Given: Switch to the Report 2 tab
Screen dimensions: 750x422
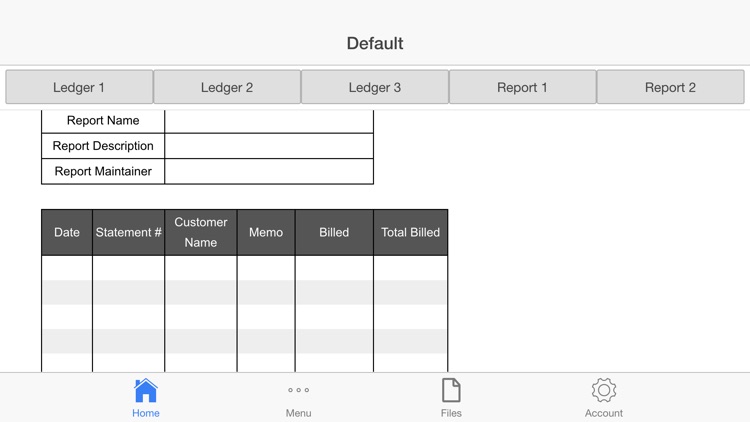Looking at the screenshot, I should [671, 87].
